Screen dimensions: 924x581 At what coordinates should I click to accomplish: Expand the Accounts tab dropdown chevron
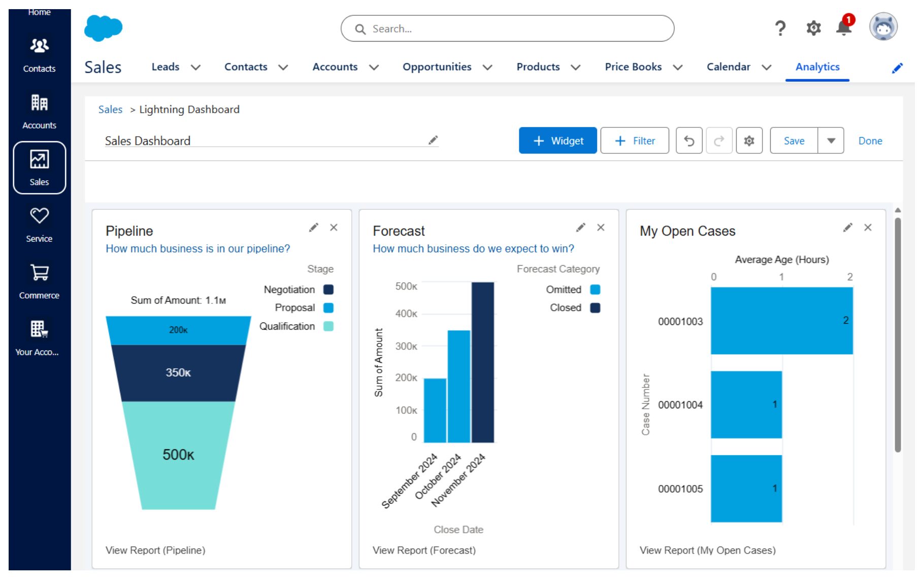click(x=374, y=68)
